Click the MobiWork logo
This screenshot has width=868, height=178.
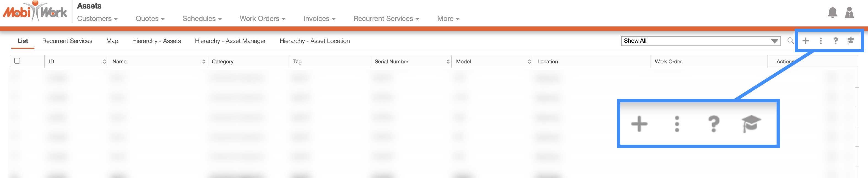[35, 12]
